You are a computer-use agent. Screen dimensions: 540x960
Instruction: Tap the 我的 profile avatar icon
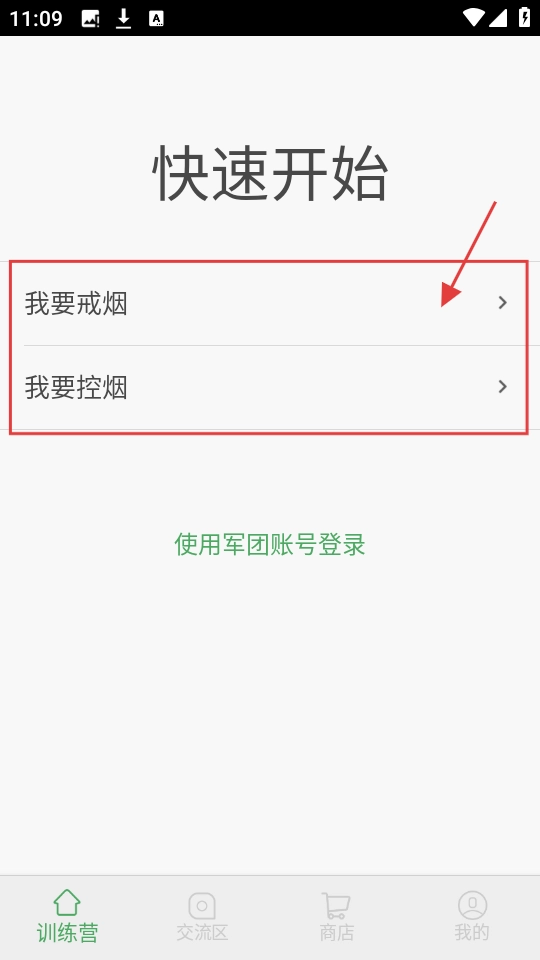(x=472, y=906)
